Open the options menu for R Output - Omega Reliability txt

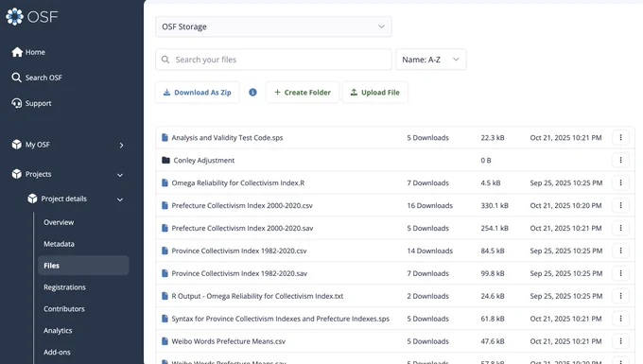point(620,296)
